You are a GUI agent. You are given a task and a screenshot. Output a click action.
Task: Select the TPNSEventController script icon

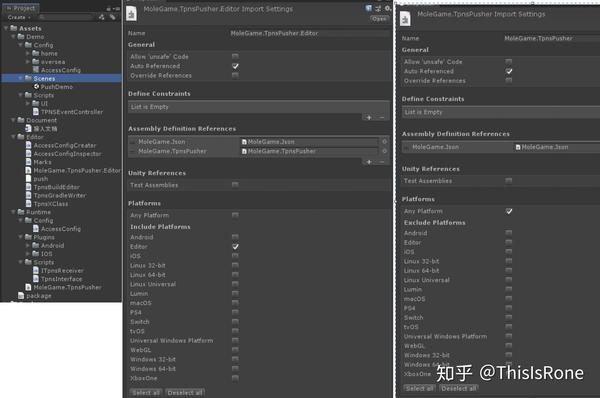pyautogui.click(x=36, y=112)
